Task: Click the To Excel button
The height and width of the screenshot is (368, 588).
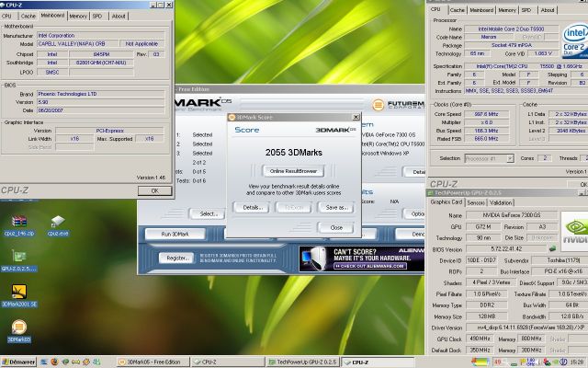Action: point(293,207)
